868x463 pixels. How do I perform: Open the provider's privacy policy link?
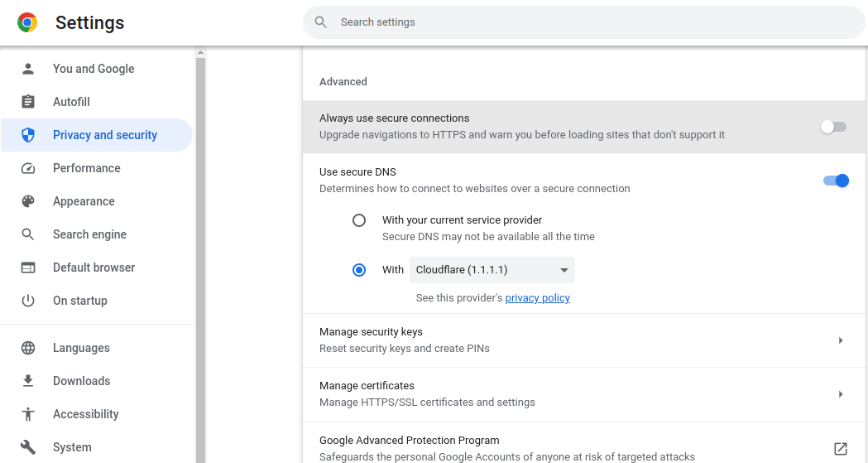pos(537,298)
